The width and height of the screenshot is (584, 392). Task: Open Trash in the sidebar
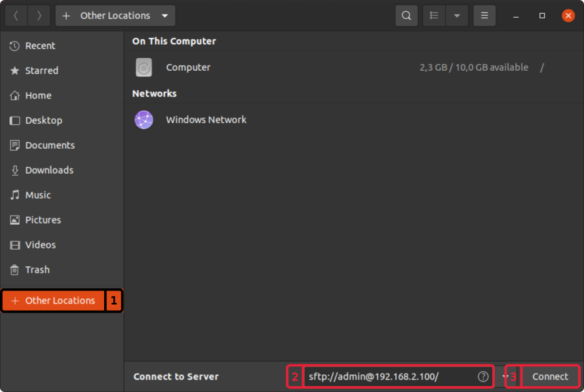pos(62,270)
